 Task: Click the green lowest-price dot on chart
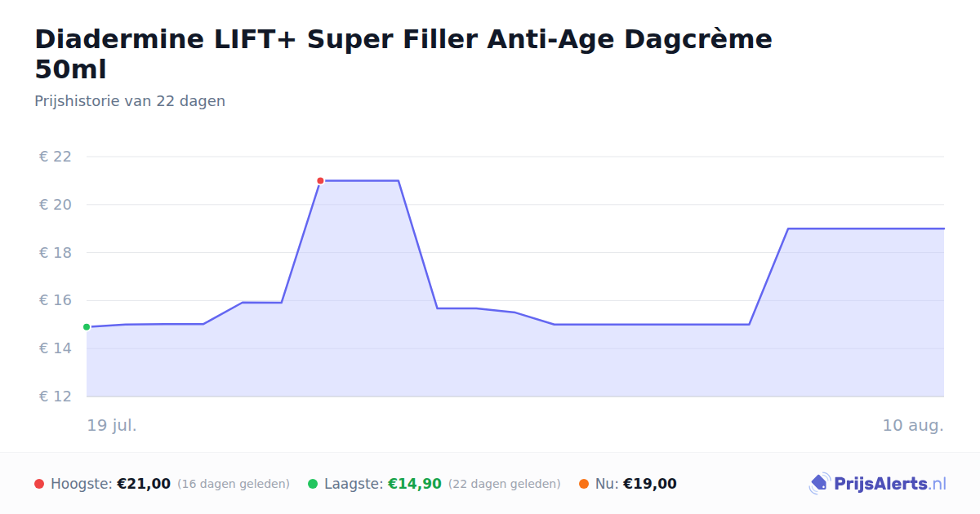(87, 327)
